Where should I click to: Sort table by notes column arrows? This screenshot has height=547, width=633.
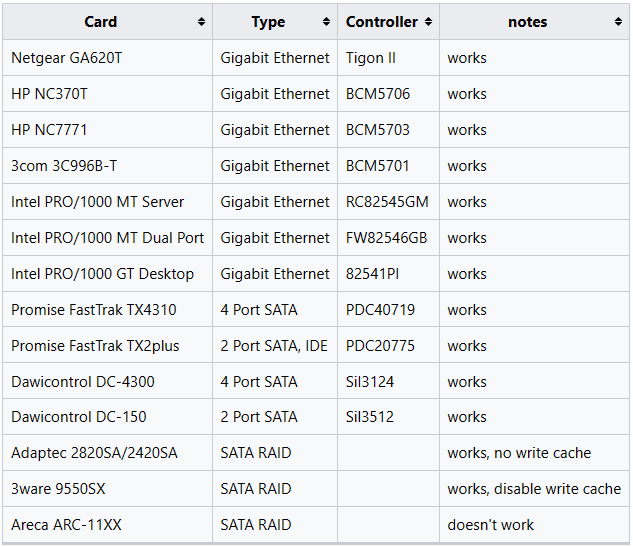click(x=618, y=22)
